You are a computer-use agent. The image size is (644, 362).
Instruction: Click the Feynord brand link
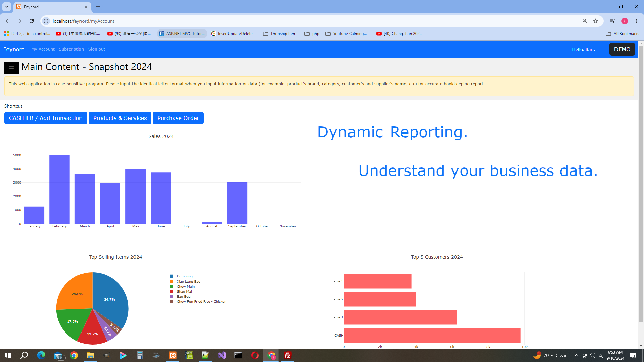click(14, 49)
